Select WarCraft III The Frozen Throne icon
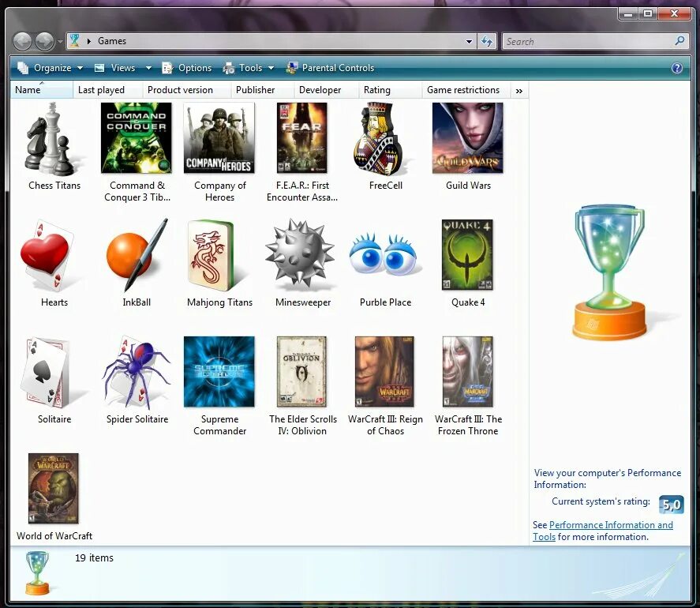The height and width of the screenshot is (608, 700). [x=467, y=372]
